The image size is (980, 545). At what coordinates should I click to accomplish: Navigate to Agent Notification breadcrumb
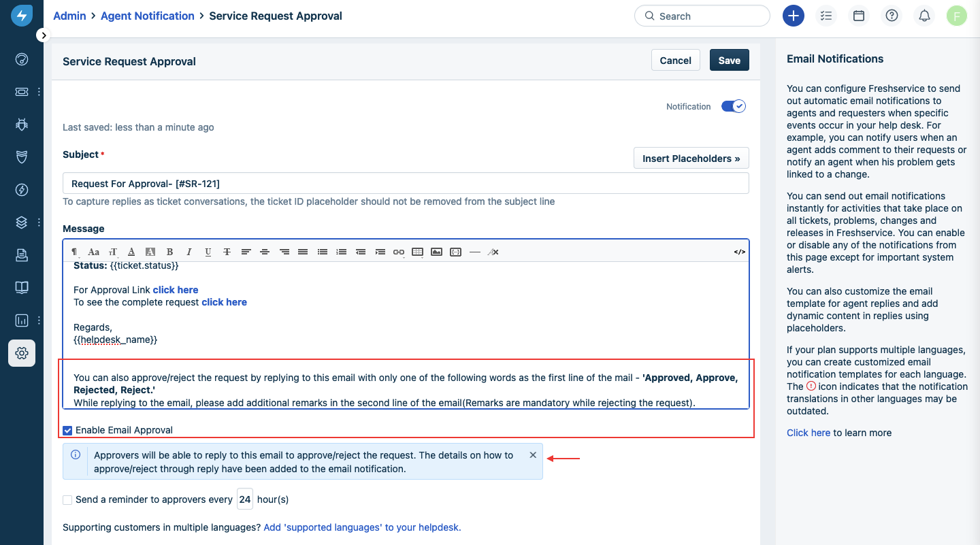(147, 16)
